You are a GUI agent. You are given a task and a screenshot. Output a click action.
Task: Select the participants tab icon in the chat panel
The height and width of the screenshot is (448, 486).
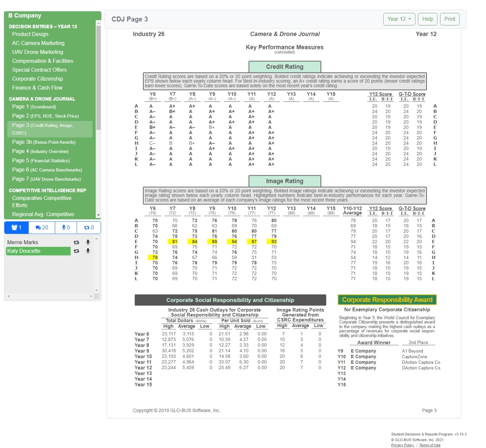point(16,227)
